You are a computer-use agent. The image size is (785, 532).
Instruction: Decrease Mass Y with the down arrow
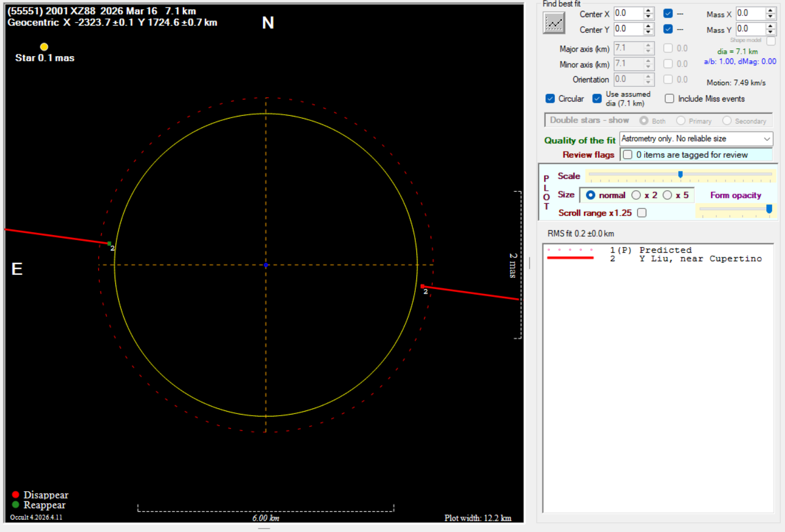click(x=770, y=32)
